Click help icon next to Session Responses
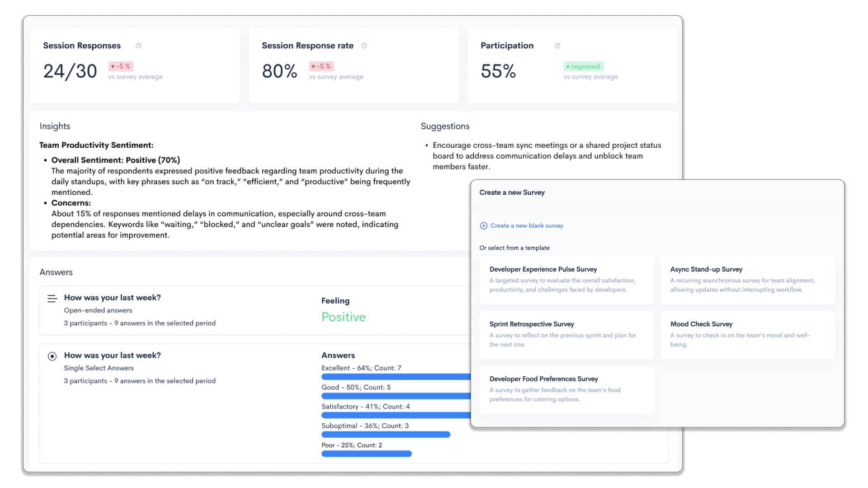 [138, 46]
